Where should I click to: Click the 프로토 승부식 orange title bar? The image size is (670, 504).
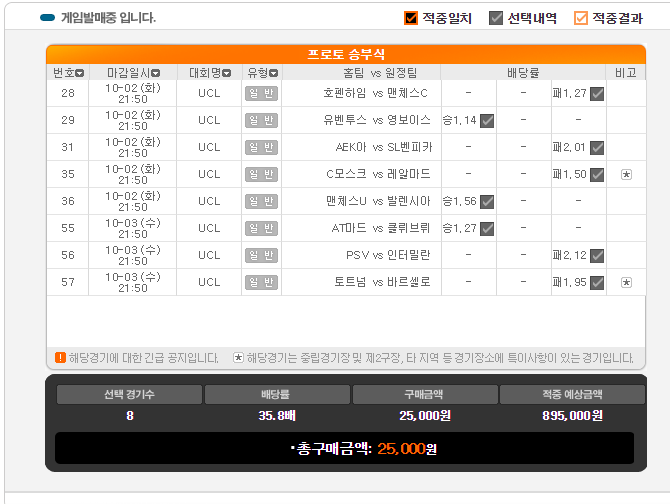[345, 54]
